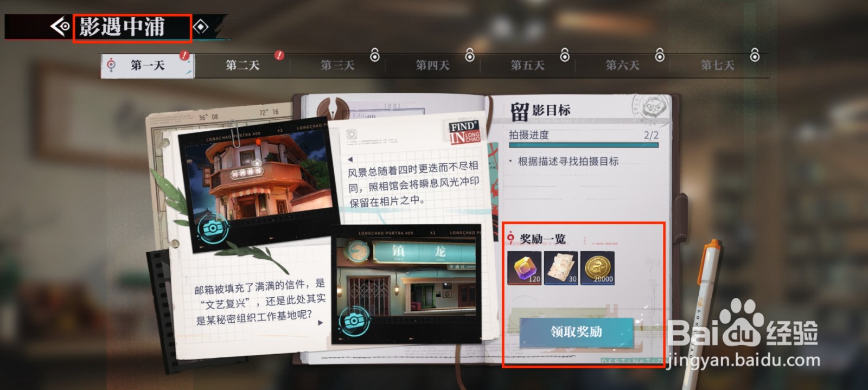Viewport: 868px width, 390px height.
Task: Tap camera icon on the corner building photo
Action: [213, 229]
